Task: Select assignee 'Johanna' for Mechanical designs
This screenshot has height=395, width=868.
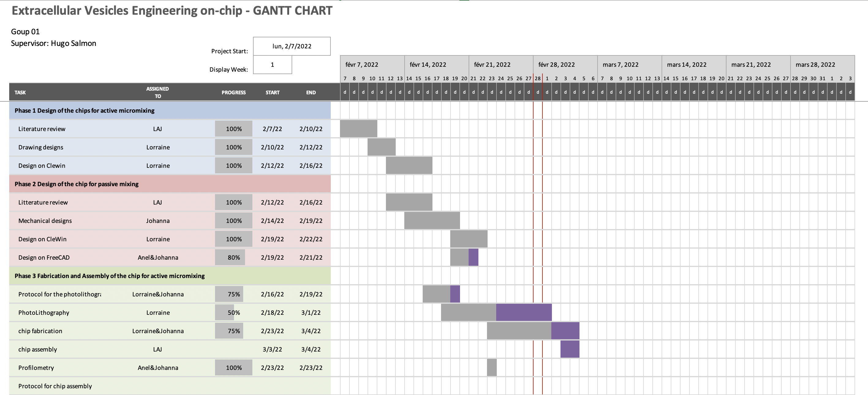Action: (158, 221)
